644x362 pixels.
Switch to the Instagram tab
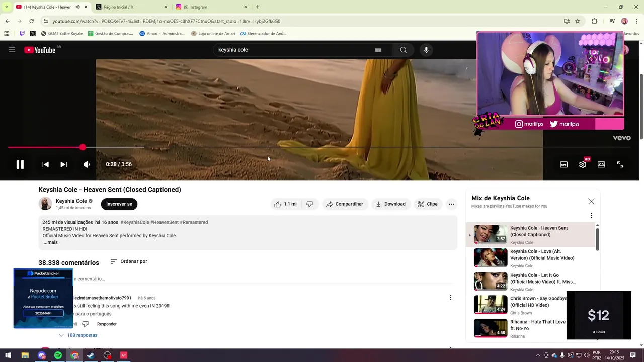click(x=211, y=7)
